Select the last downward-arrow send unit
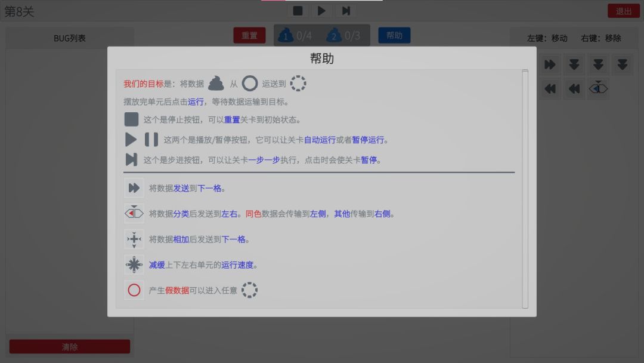 pos(623,64)
